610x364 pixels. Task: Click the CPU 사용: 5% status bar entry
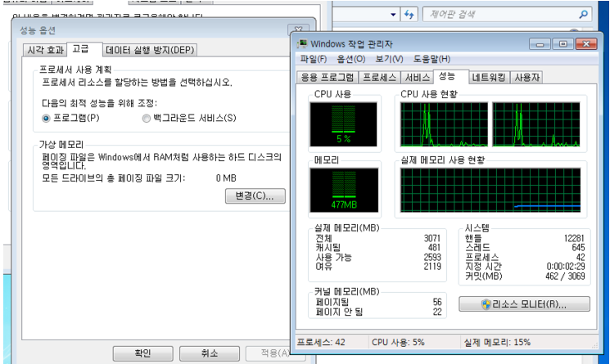tap(398, 342)
